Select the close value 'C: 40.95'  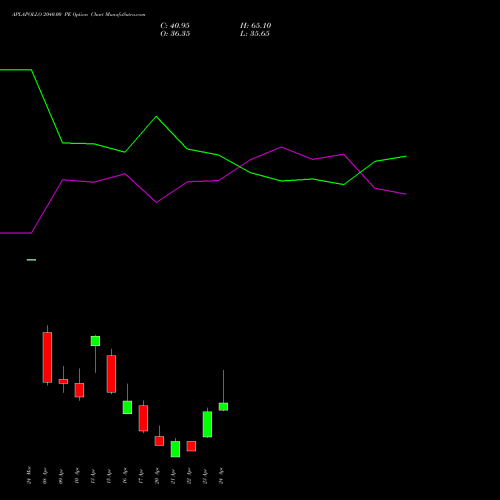[x=175, y=26]
